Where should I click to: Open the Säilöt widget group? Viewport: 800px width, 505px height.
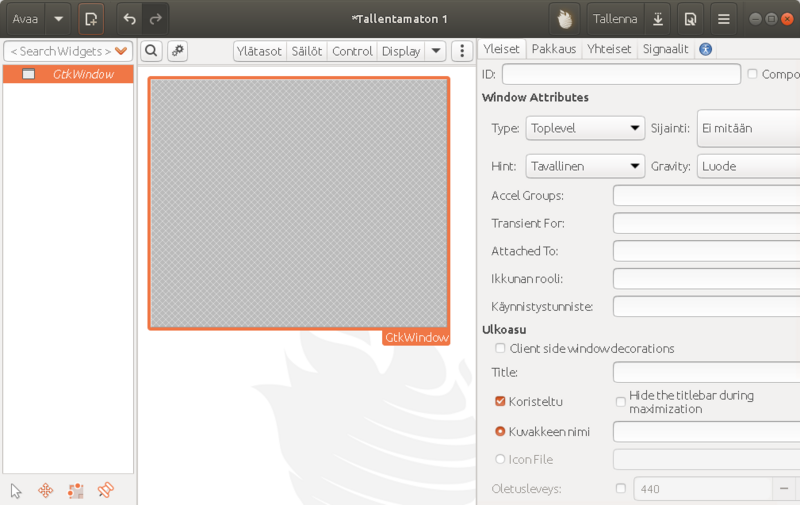(306, 51)
